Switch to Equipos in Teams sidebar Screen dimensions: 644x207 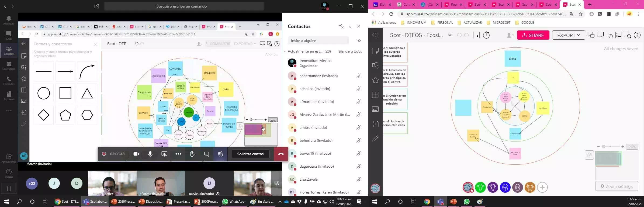pos(9,50)
